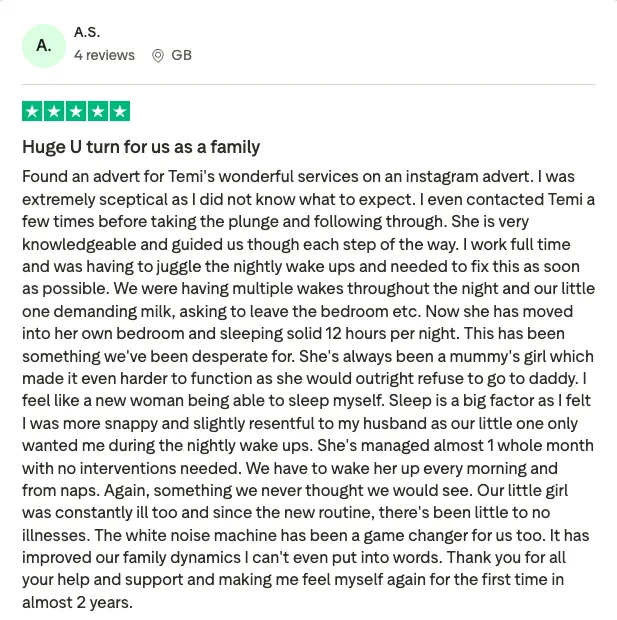Open reviewer profile name A.S.
This screenshot has height=620, width=617.
click(87, 32)
